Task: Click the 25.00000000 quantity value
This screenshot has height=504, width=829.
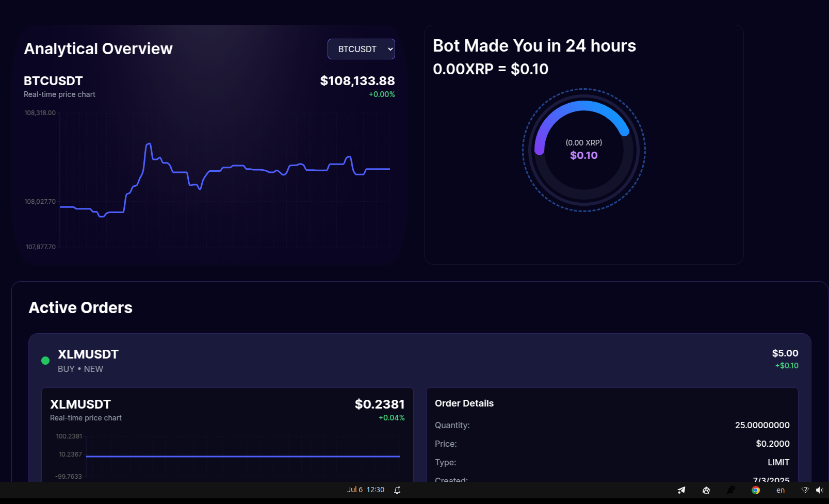Action: tap(762, 425)
